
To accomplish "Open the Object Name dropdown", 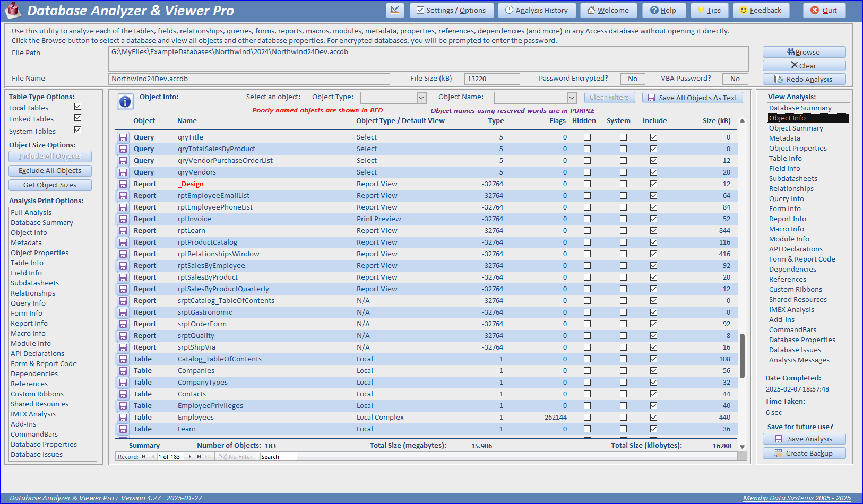I will click(x=572, y=98).
